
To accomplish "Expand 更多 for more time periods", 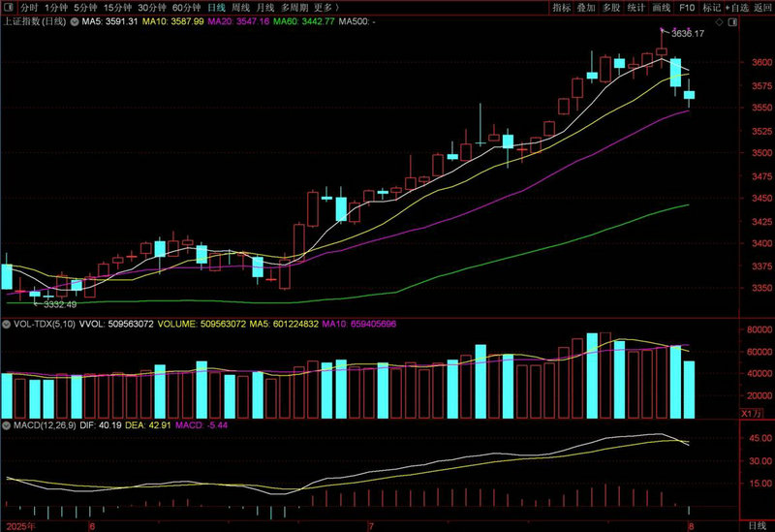I will pyautogui.click(x=322, y=7).
